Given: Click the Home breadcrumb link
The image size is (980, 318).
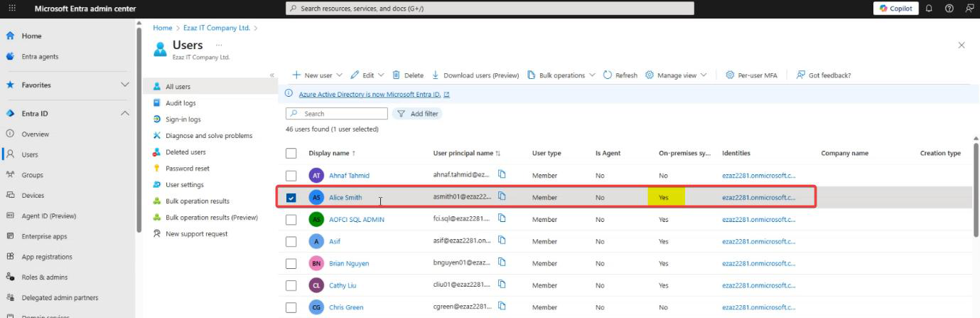Looking at the screenshot, I should 163,28.
